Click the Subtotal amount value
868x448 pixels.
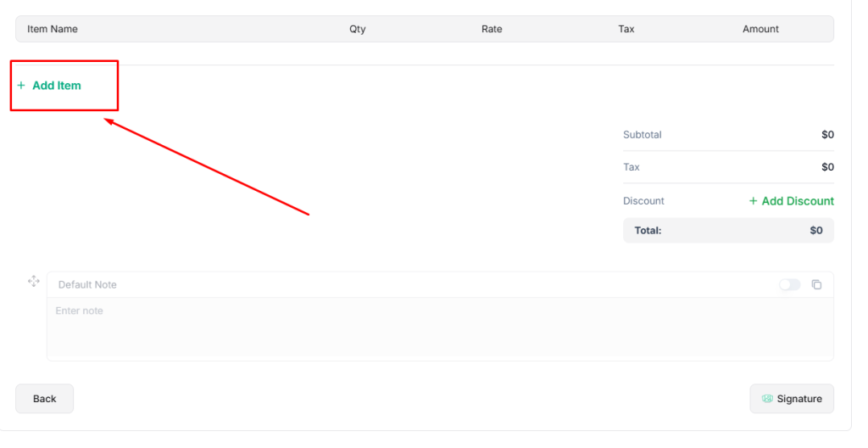[827, 135]
